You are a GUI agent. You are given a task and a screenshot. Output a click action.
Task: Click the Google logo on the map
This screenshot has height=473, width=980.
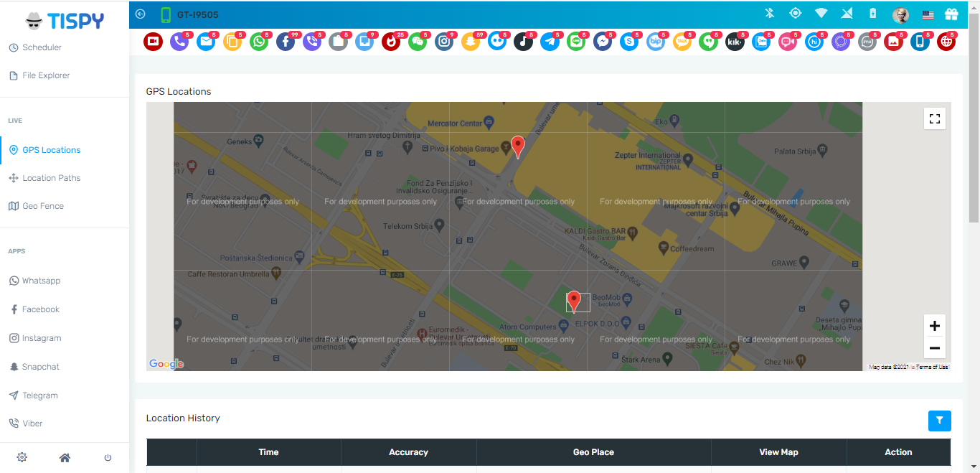coord(166,364)
